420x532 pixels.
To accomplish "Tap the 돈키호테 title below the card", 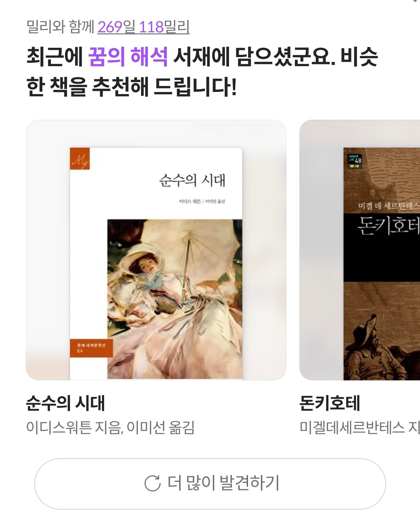I will (x=330, y=403).
